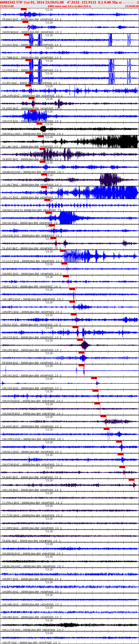Select the TA.A04D.BHZ station label

[32, 478]
